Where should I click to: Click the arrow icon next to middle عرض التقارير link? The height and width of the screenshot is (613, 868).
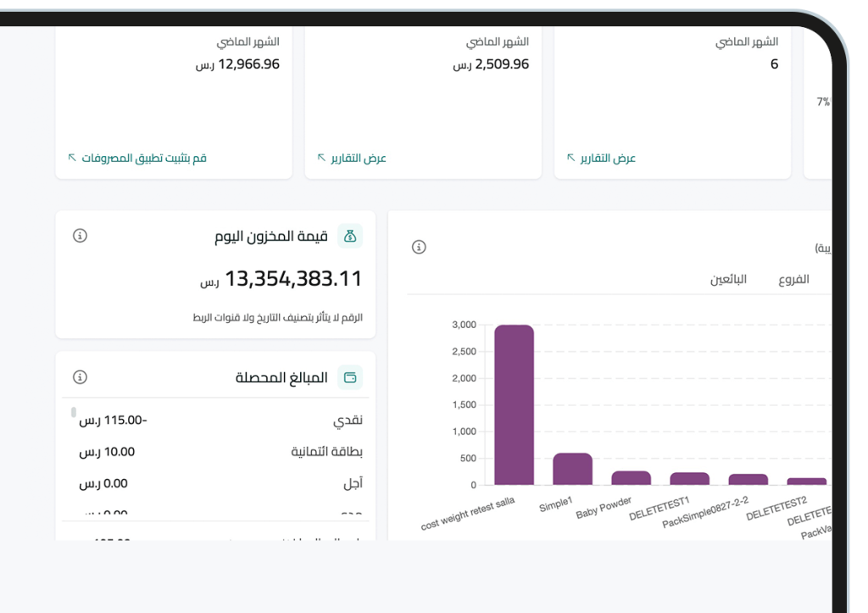click(320, 156)
